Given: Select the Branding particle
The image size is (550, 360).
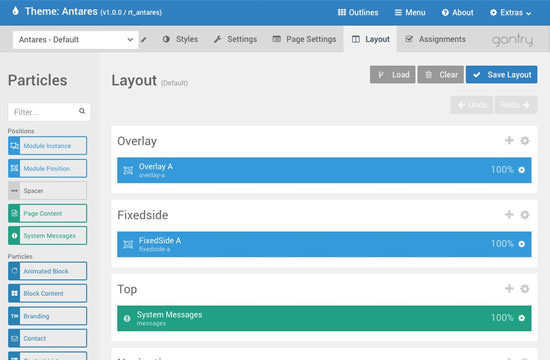Looking at the screenshot, I should tap(47, 316).
